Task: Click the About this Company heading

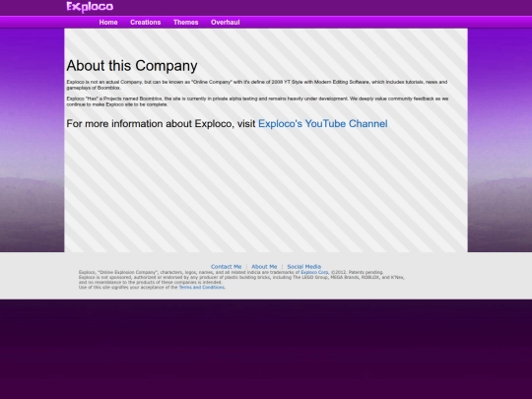Action: [x=132, y=66]
